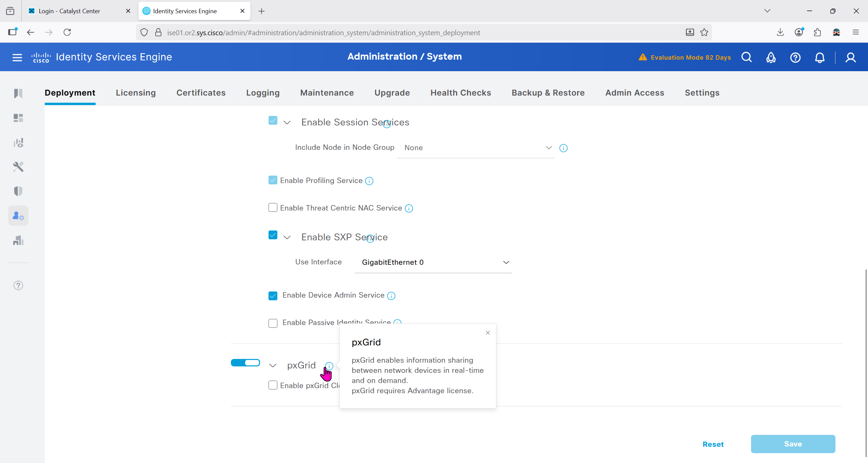This screenshot has width=868, height=463.
Task: Close the pxGrid info popup
Action: 488,333
